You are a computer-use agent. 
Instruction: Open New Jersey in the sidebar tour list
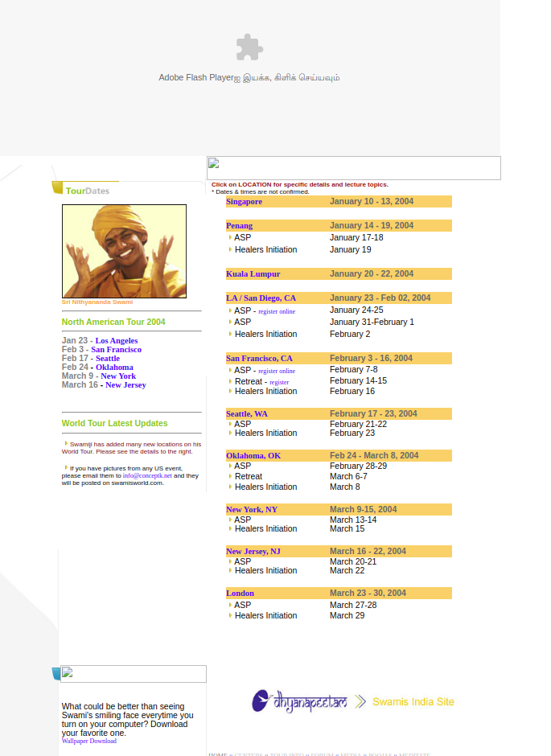(125, 385)
